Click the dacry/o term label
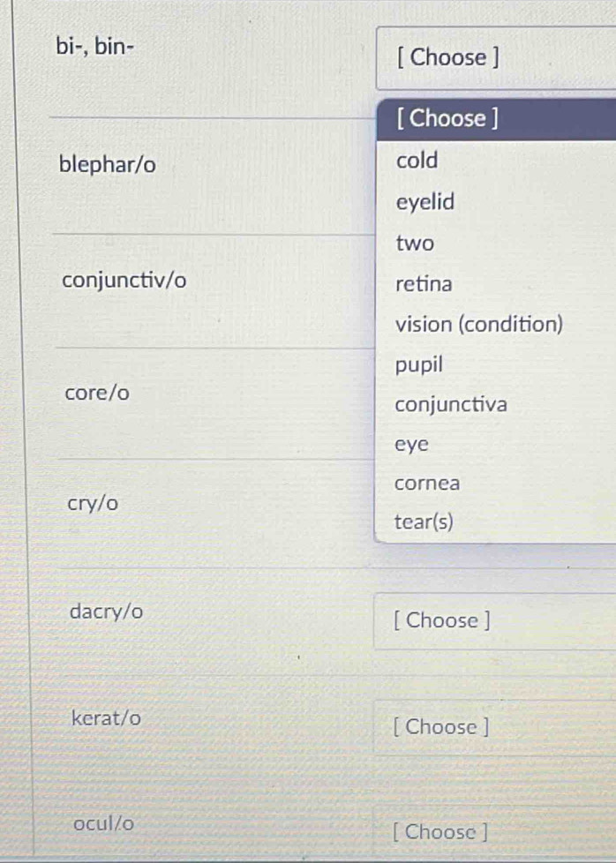 pos(107,611)
